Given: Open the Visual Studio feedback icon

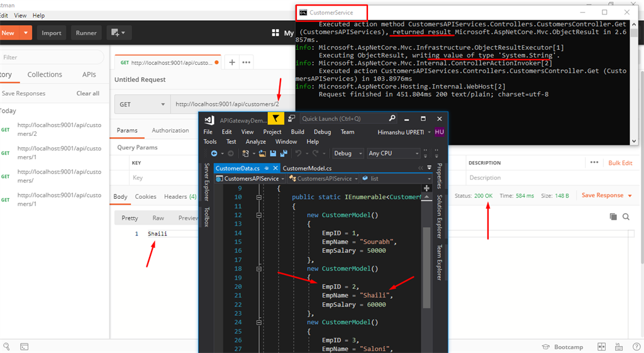Looking at the screenshot, I should pyautogui.click(x=292, y=119).
